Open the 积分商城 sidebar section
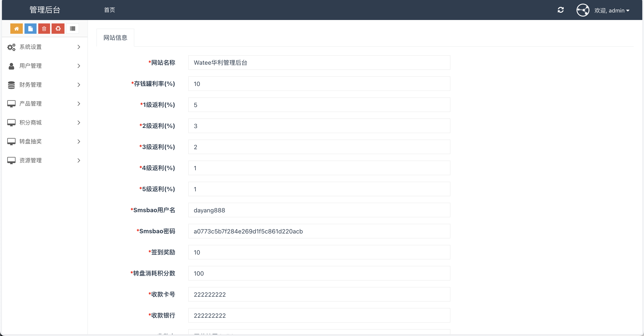644x336 pixels. (31, 123)
